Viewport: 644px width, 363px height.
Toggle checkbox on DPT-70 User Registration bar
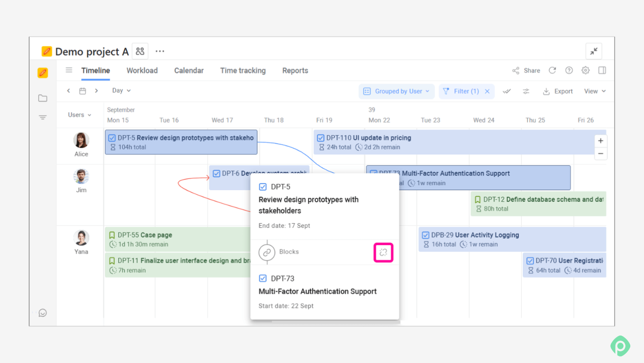[x=530, y=261]
